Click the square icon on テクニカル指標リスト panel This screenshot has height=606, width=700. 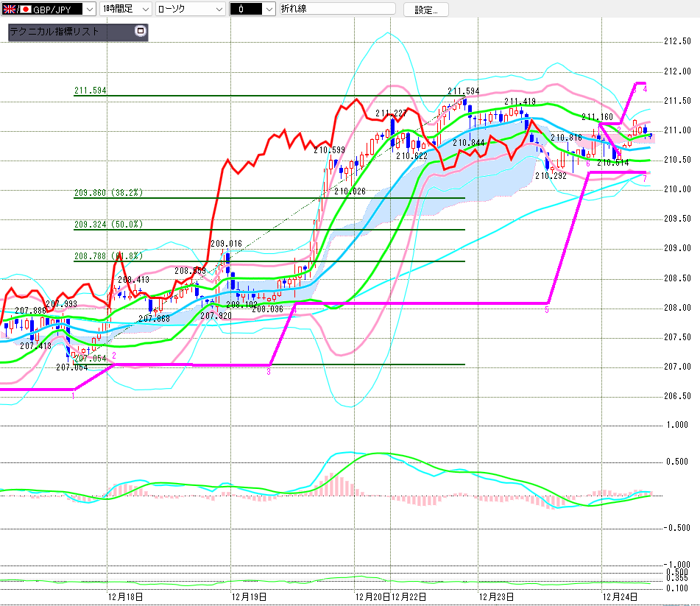(141, 32)
